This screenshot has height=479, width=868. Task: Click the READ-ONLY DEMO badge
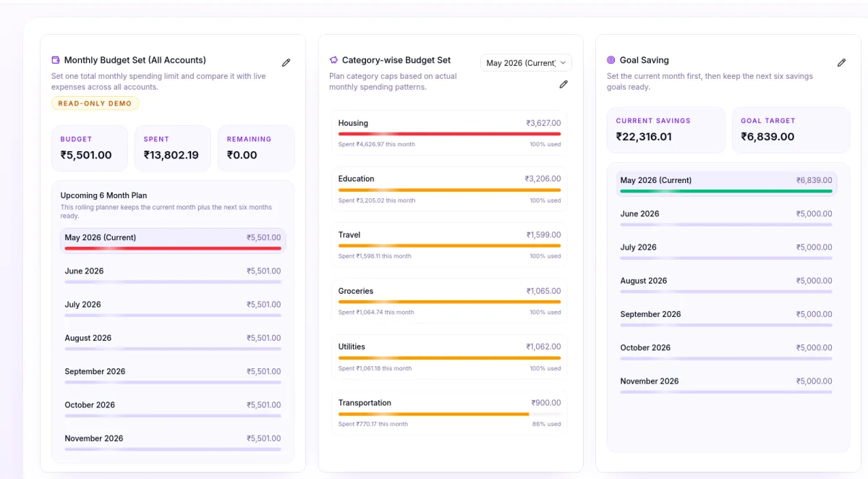coord(95,103)
